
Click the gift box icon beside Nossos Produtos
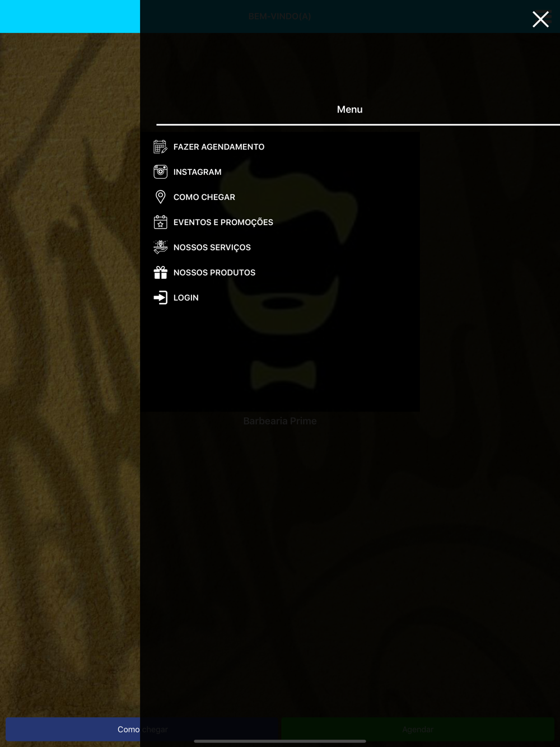pos(160,273)
